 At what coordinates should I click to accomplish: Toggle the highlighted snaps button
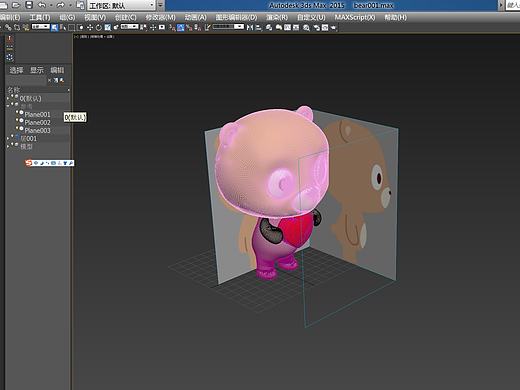pyautogui.click(x=180, y=28)
